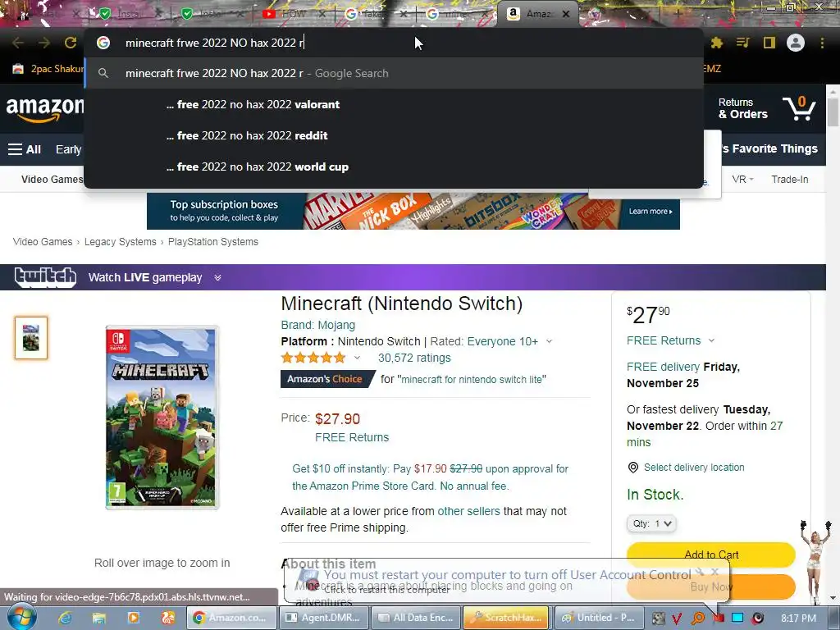Click the taskbar clock showing 8:17 PM
Viewport: 840px width, 630px height.
798,619
